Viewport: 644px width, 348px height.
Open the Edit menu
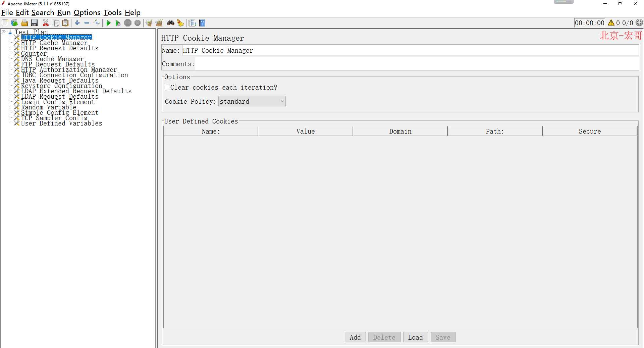pyautogui.click(x=22, y=13)
